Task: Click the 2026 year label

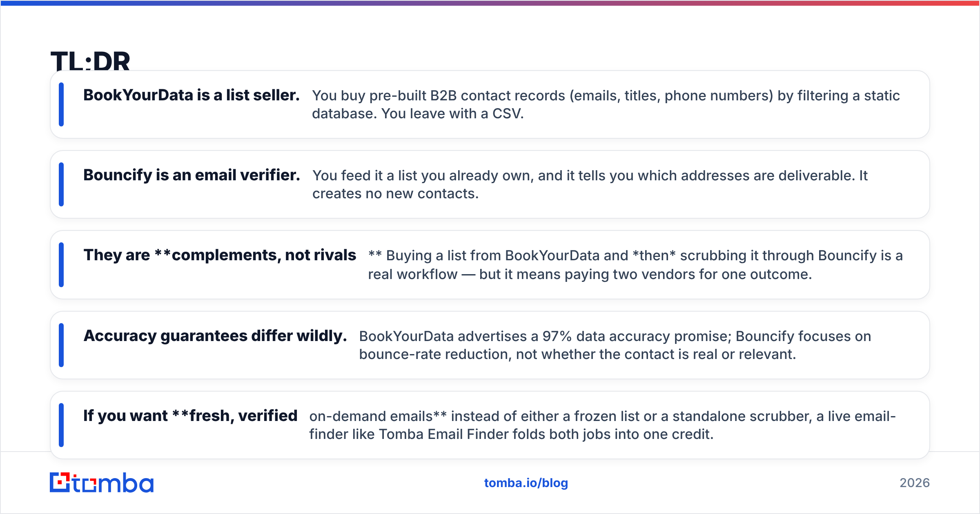Action: (x=915, y=483)
